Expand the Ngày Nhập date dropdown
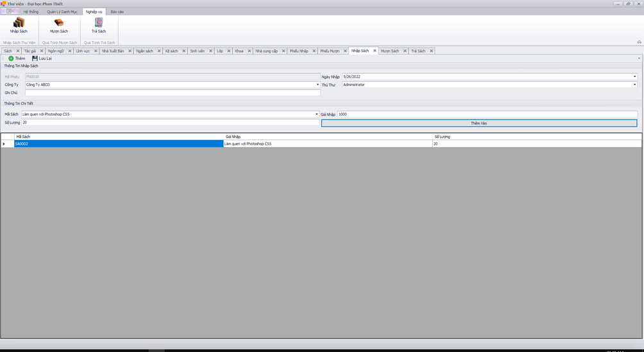The height and width of the screenshot is (352, 644). click(x=634, y=76)
